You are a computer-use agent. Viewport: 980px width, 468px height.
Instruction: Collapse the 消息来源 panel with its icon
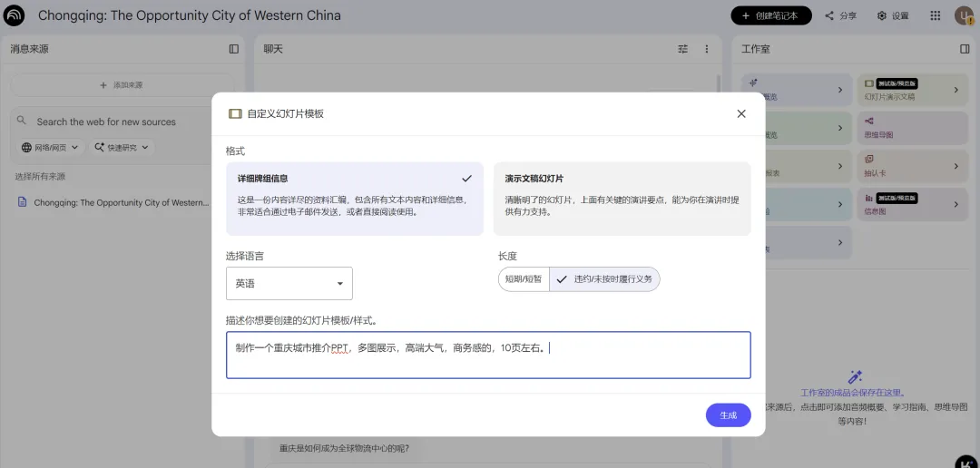(x=234, y=49)
